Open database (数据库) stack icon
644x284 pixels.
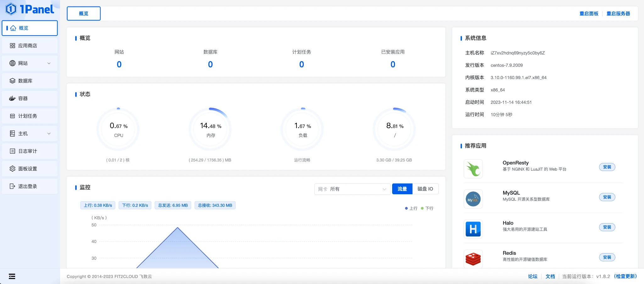(13, 81)
